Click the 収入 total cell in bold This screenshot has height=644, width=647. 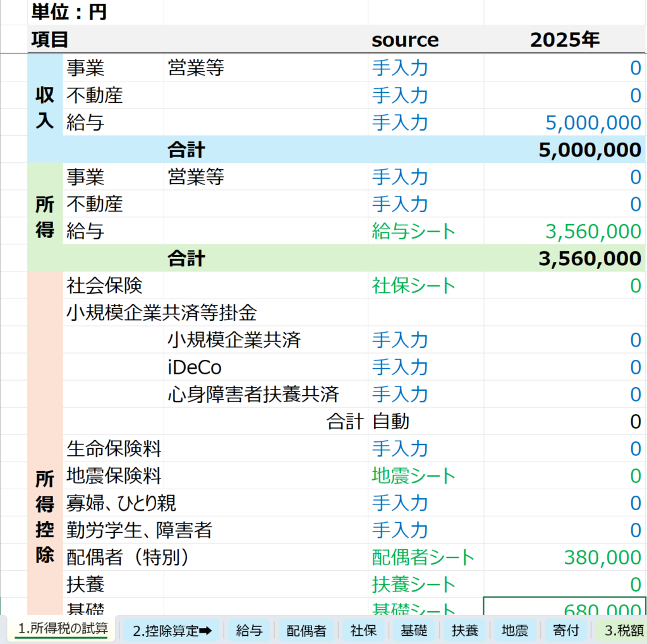click(565, 150)
